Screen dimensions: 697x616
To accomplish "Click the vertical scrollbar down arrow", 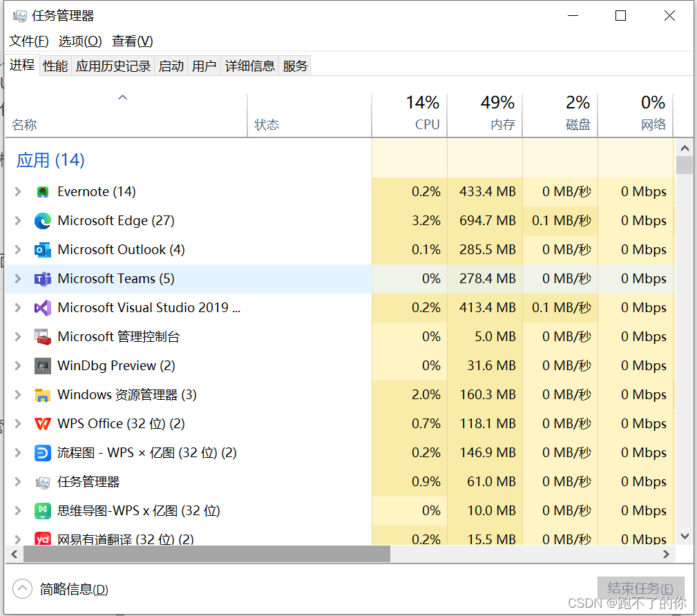I will (x=685, y=536).
